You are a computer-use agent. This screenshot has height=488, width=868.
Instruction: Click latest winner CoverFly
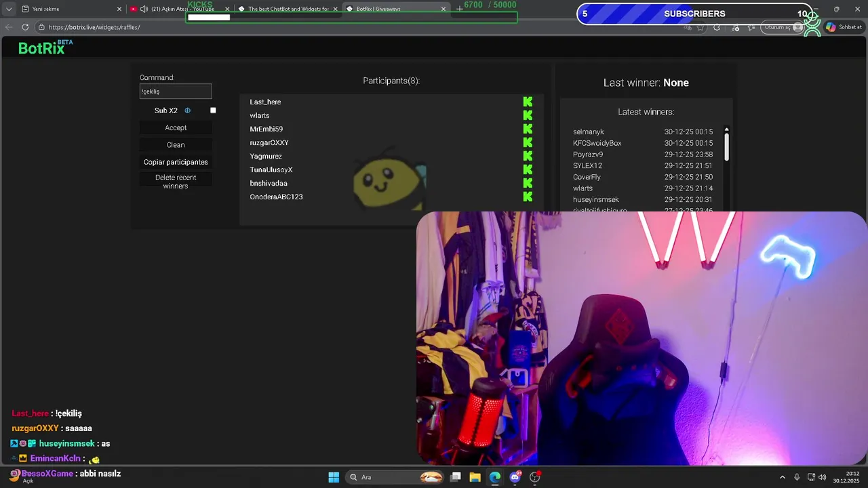click(x=587, y=177)
